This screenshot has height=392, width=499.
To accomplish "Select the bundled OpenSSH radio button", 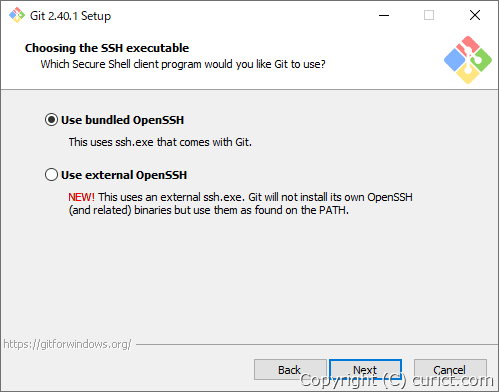I will click(51, 120).
